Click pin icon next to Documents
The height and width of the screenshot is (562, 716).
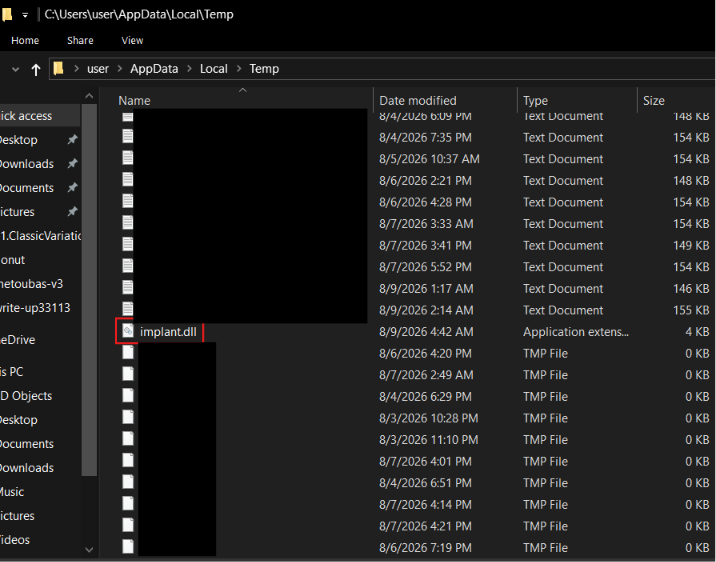72,188
